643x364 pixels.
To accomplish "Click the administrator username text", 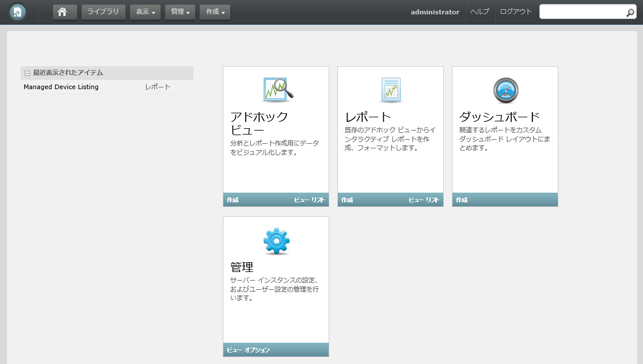I will tap(435, 12).
